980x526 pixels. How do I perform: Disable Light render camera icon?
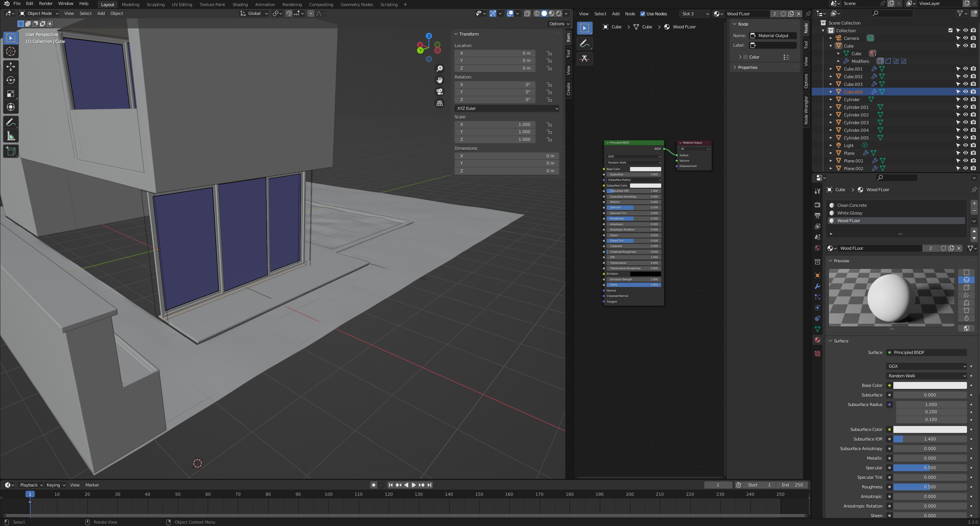(x=973, y=145)
